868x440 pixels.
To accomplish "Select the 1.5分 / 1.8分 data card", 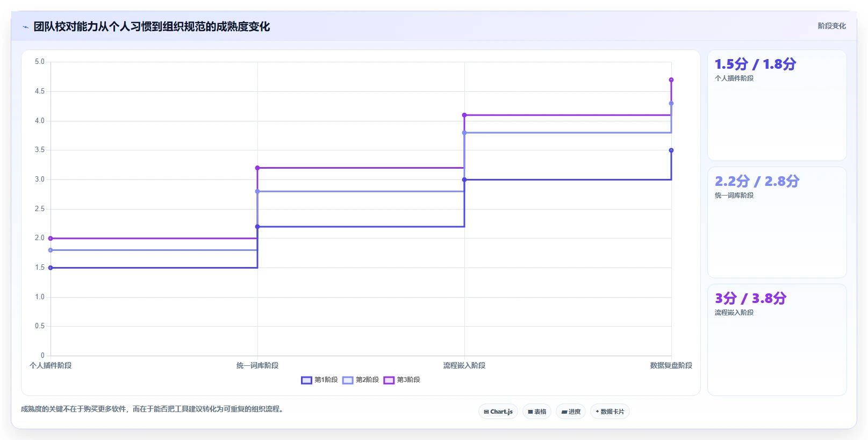I will [x=777, y=105].
